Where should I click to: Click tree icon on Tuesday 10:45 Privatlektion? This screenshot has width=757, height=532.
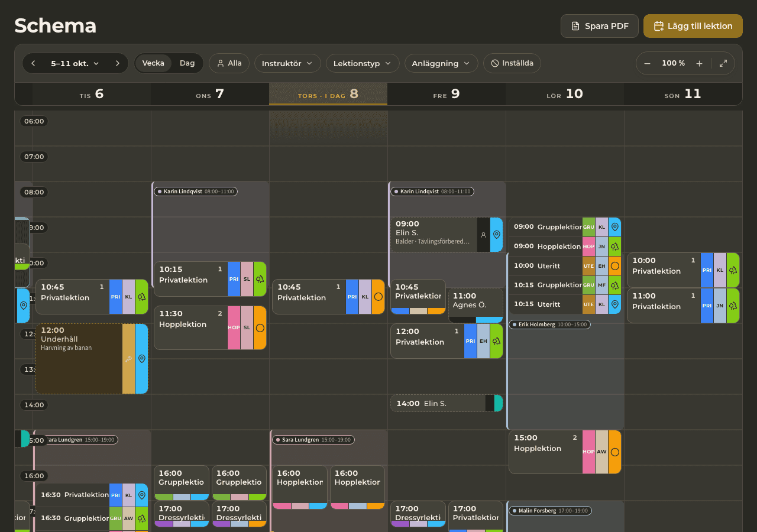(142, 297)
